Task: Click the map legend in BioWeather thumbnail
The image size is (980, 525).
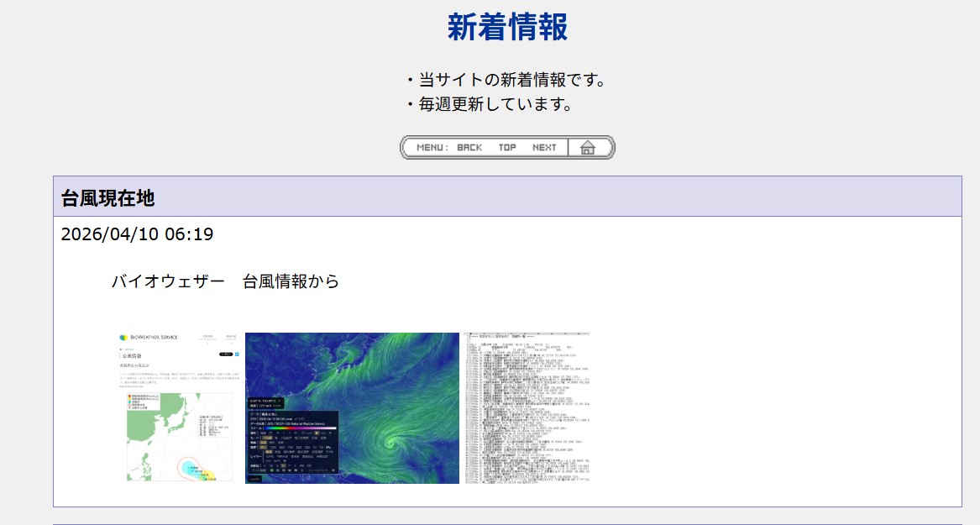Action: [x=144, y=402]
